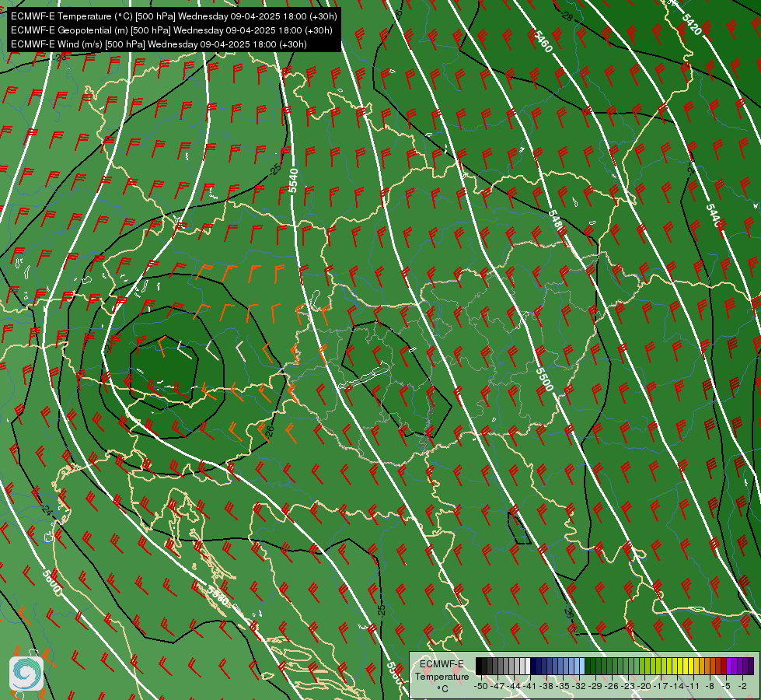Click the 5600 geopotential contour label
Screen dimensions: 761x700
pyautogui.click(x=51, y=582)
